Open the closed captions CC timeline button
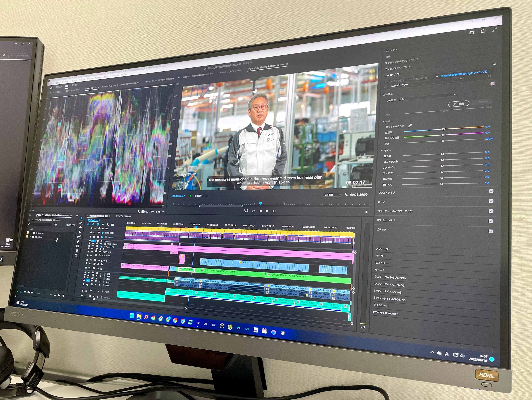The height and width of the screenshot is (400, 532). 113,225
